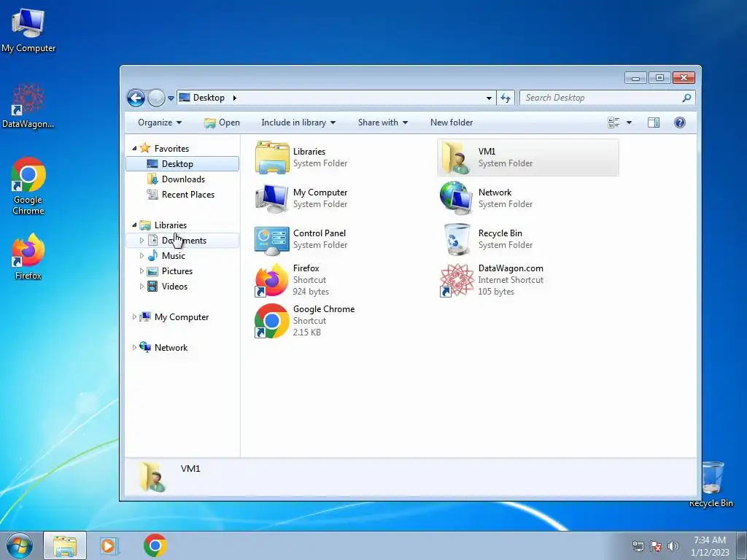Go forward with the Forward arrow button
747x560 pixels.
pyautogui.click(x=156, y=98)
